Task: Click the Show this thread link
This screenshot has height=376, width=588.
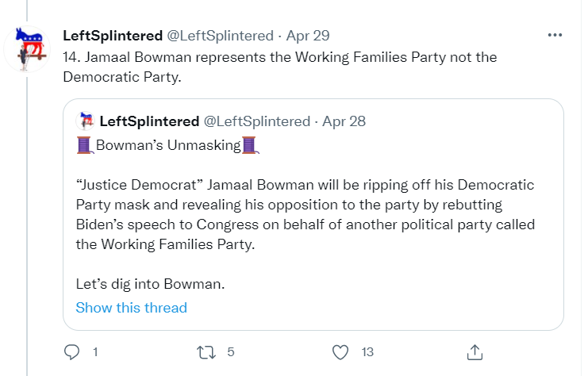Action: coord(132,308)
